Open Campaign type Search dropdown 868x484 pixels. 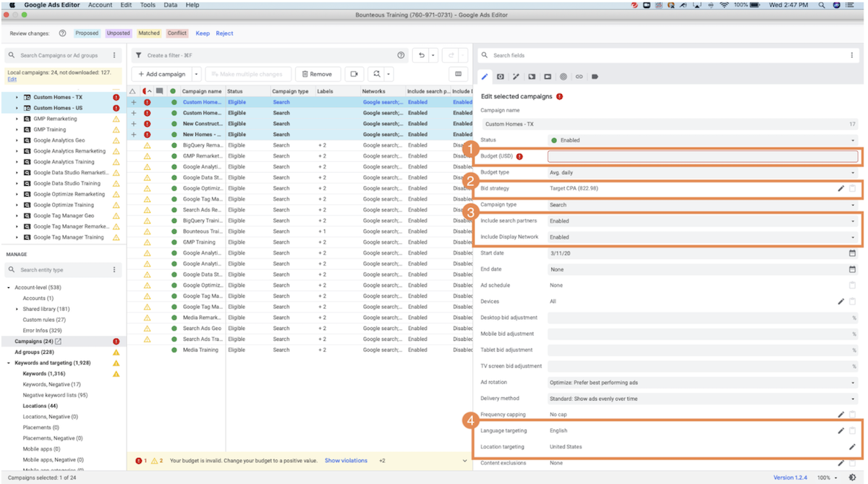[x=702, y=205]
